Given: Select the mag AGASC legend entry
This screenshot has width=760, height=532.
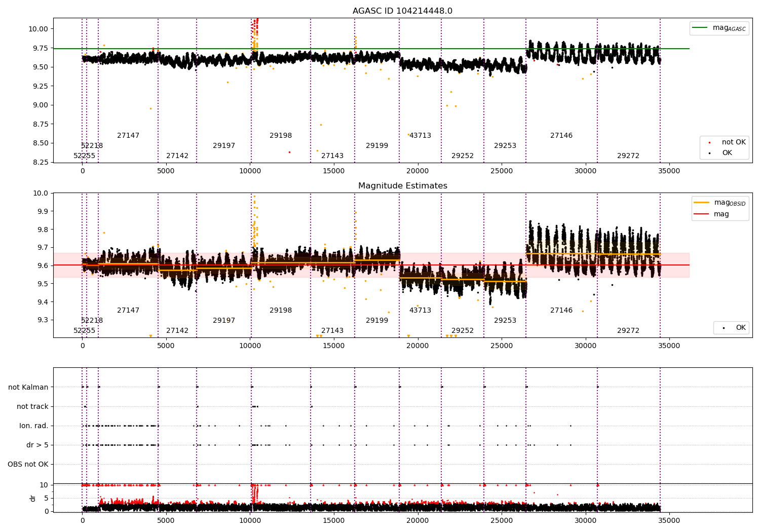Looking at the screenshot, I should [x=719, y=28].
